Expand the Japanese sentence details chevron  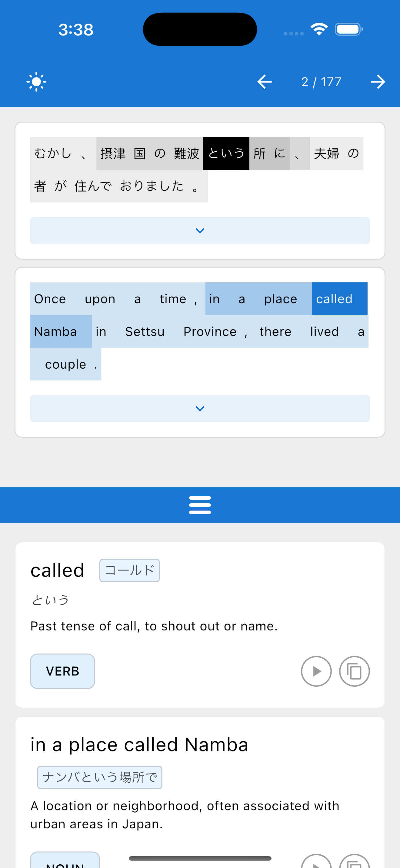(200, 231)
